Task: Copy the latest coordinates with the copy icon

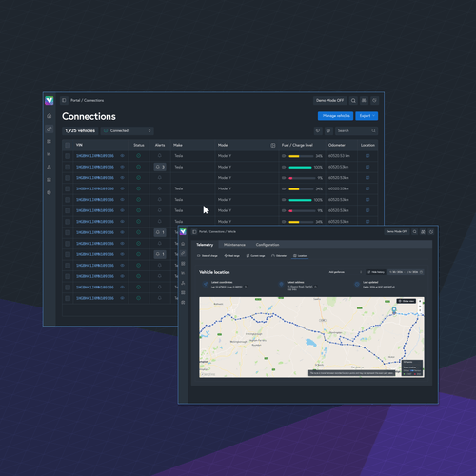Action: tap(246, 287)
